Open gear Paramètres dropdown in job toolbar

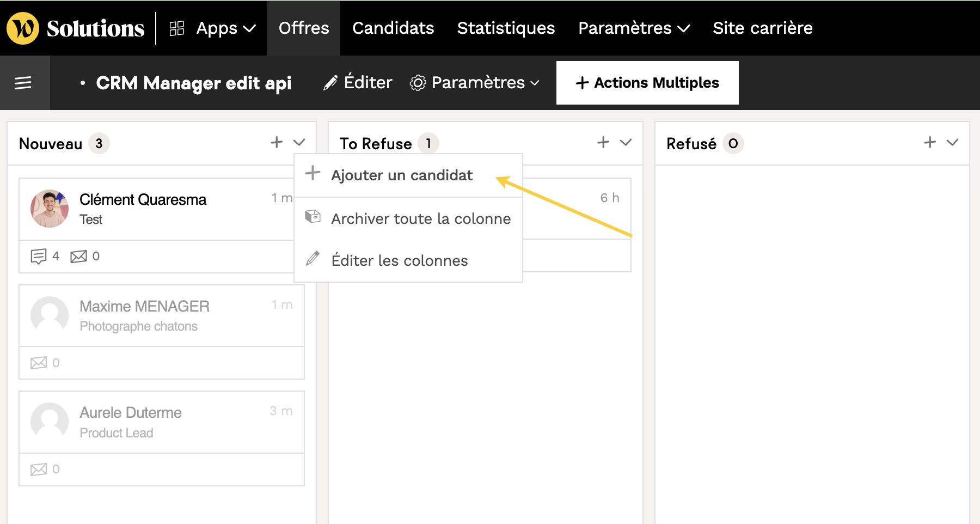(475, 83)
